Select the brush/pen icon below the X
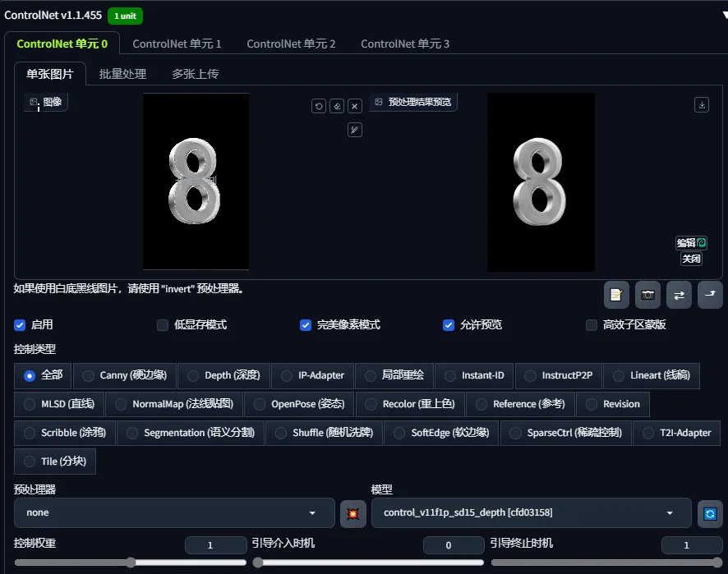This screenshot has height=574, width=728. (x=355, y=130)
